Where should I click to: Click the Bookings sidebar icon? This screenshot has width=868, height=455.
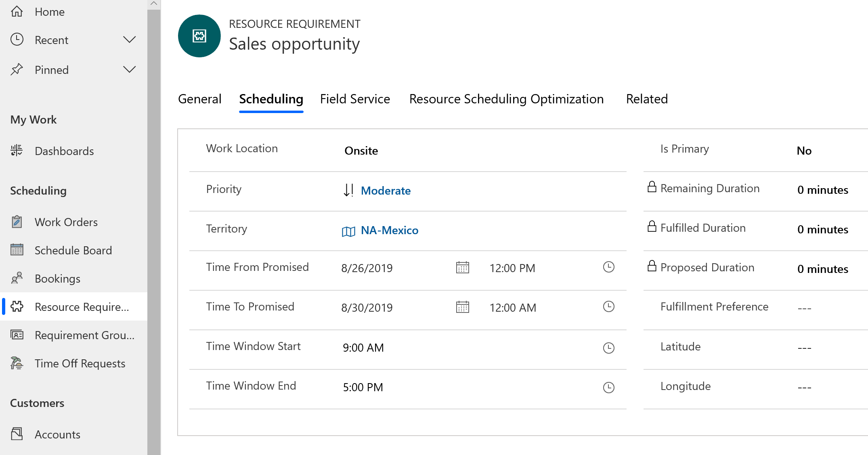tap(17, 279)
